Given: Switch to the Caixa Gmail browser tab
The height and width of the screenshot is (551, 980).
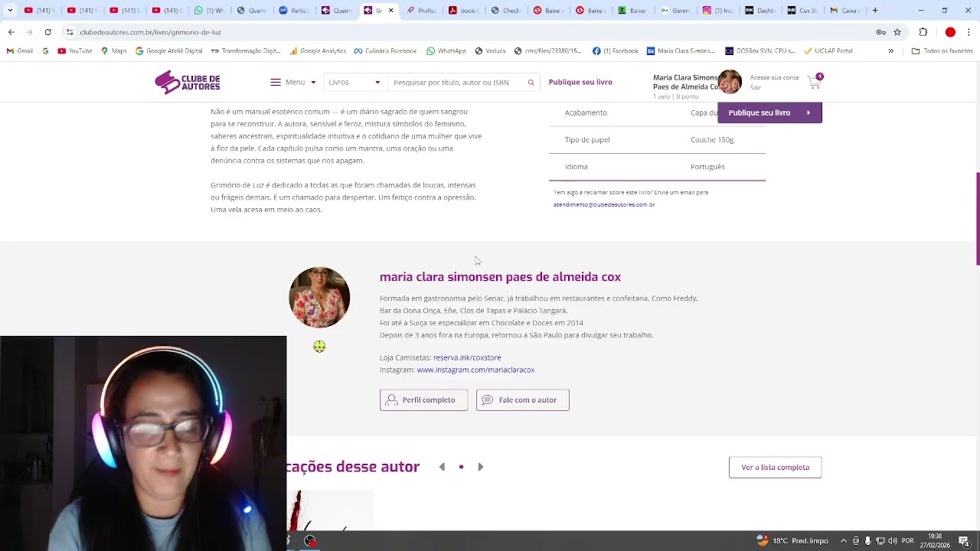Looking at the screenshot, I should (844, 11).
